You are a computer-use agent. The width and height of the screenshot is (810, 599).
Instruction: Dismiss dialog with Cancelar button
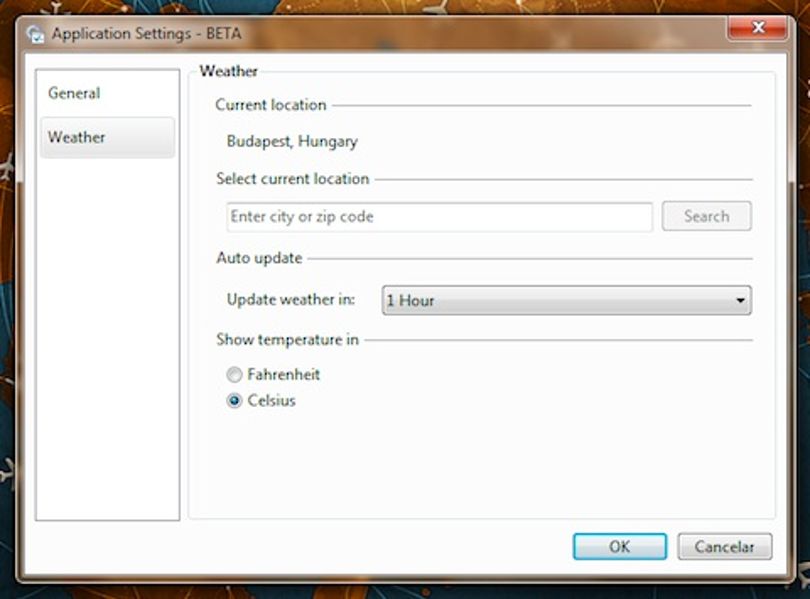coord(724,546)
